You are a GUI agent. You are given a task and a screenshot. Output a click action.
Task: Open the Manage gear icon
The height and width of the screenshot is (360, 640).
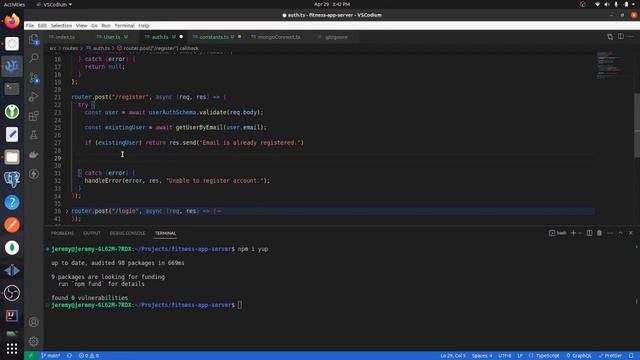pyautogui.click(x=34, y=341)
